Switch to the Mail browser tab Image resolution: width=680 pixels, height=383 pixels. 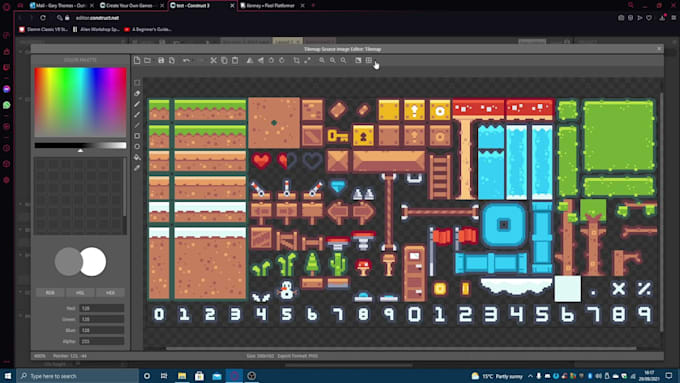click(61, 6)
